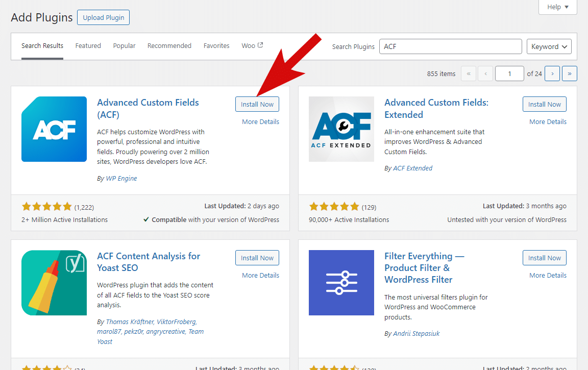The height and width of the screenshot is (370, 588).
Task: Install the Filter Everything plugin
Action: (544, 258)
